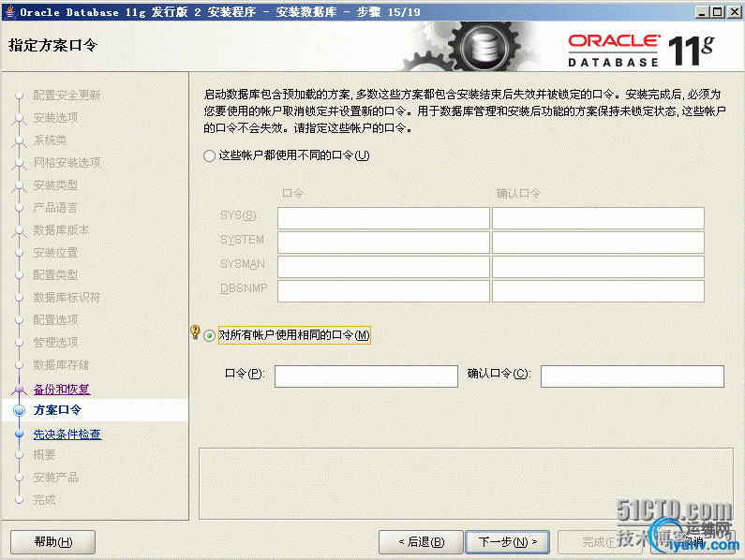This screenshot has height=560, width=745.
Task: Click the 配置安全更新 step
Action: pyautogui.click(x=67, y=95)
